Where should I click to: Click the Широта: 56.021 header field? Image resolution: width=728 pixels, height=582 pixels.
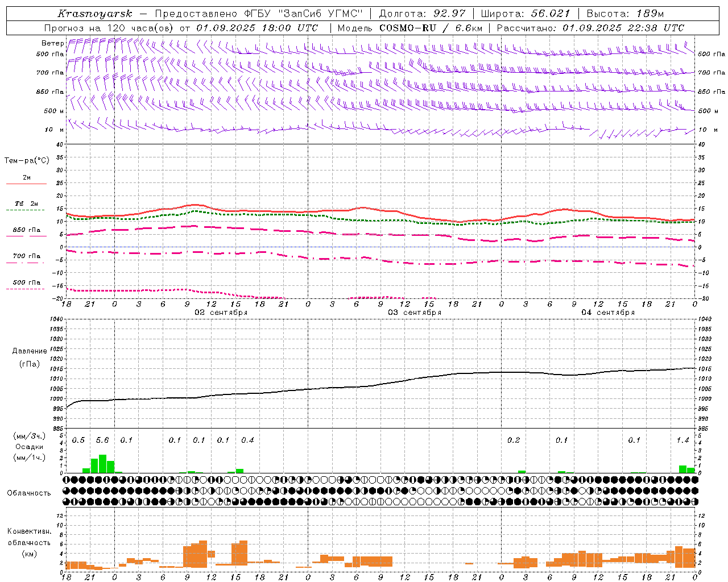click(526, 14)
